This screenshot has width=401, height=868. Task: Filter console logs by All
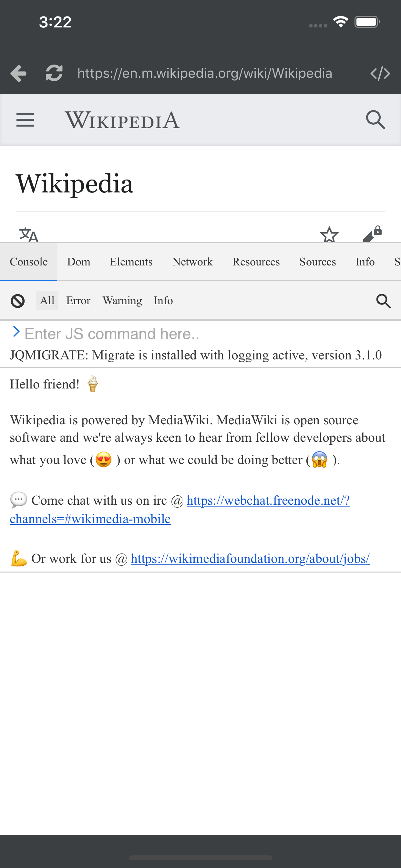[47, 300]
